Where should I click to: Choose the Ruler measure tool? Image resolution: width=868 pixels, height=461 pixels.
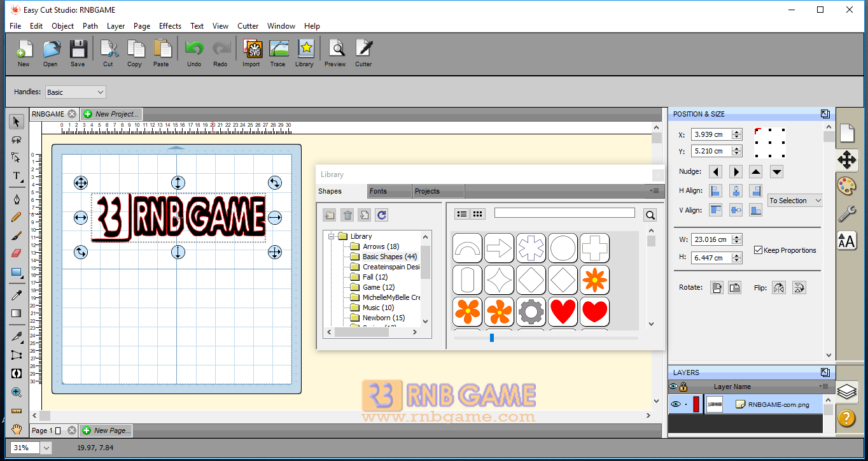(17, 411)
